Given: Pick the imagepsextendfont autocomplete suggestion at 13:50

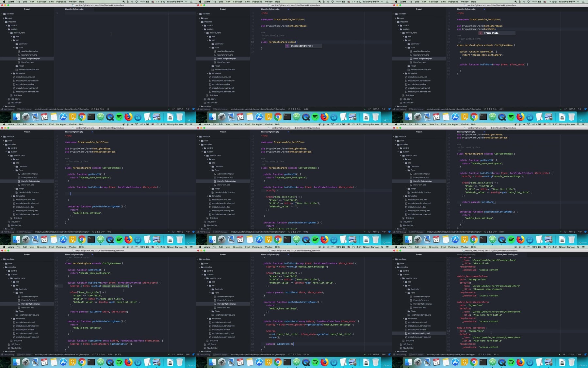Looking at the screenshot, I should 303,46.
